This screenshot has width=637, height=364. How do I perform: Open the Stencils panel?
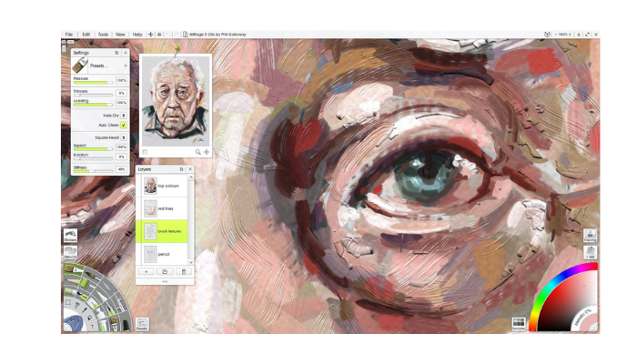(70, 253)
